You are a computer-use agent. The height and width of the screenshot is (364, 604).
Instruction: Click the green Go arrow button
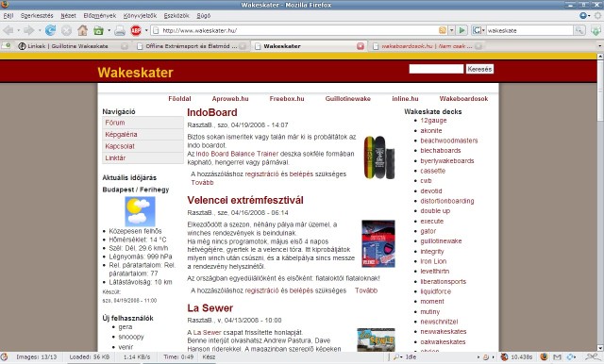(462, 30)
